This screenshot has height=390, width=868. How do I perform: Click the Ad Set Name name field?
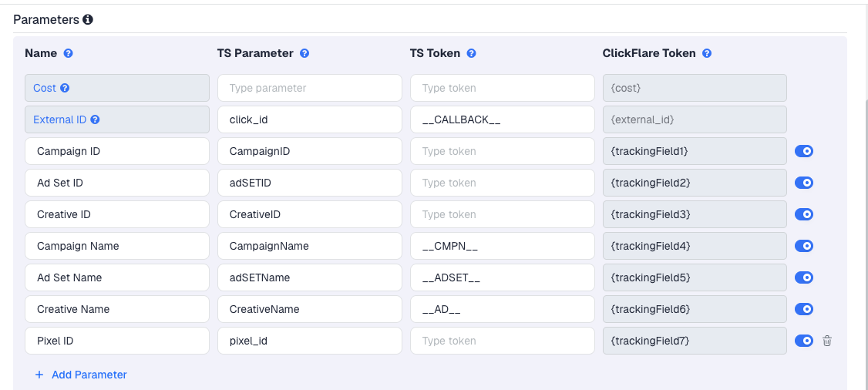(x=117, y=277)
